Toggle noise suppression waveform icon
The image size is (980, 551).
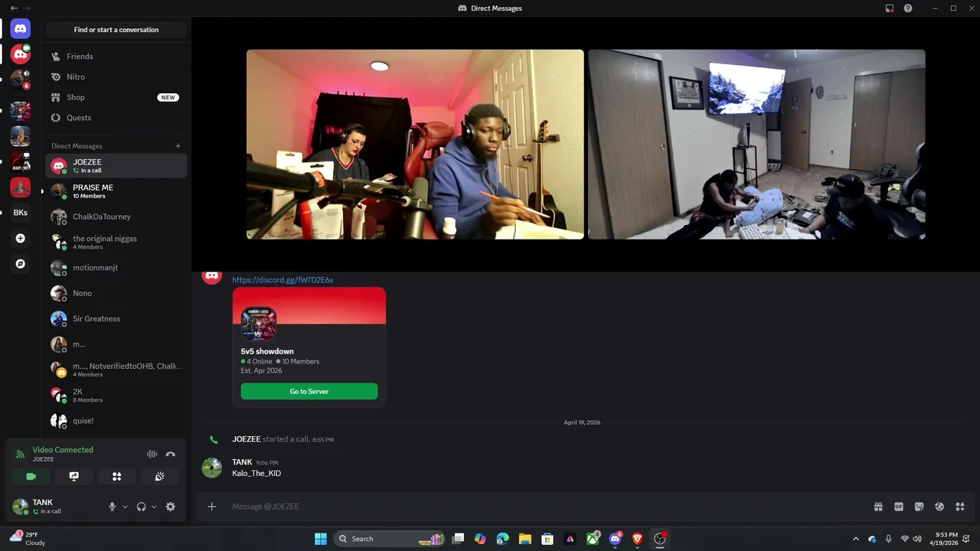[152, 454]
